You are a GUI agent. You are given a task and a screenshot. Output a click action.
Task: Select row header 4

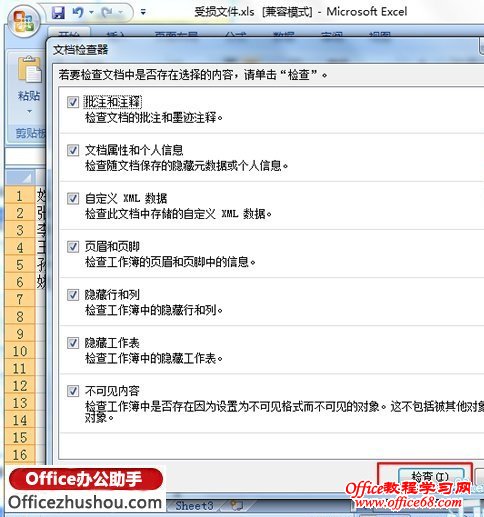[20, 247]
